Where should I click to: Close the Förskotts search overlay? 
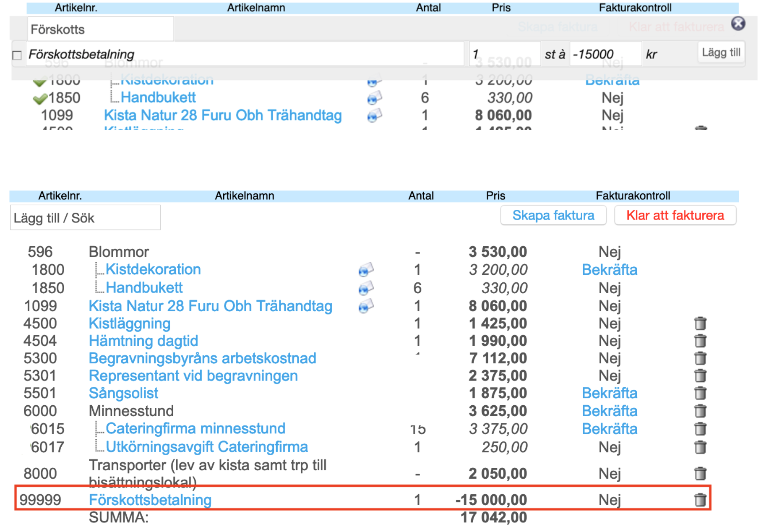(x=738, y=23)
